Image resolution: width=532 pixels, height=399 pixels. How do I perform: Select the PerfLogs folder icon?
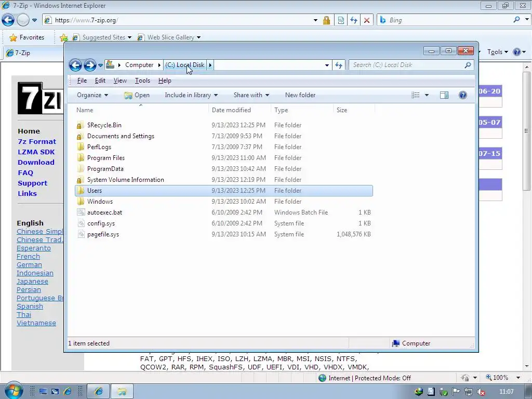click(x=80, y=147)
